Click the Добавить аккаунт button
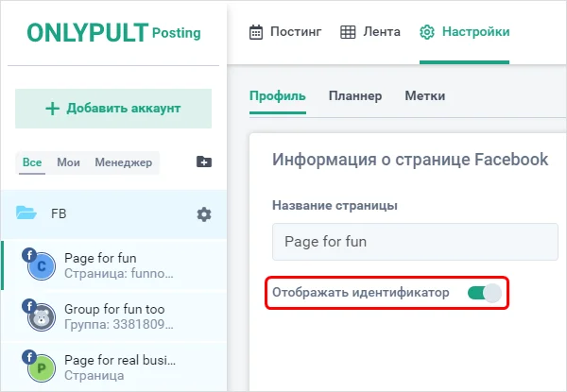 [x=113, y=109]
